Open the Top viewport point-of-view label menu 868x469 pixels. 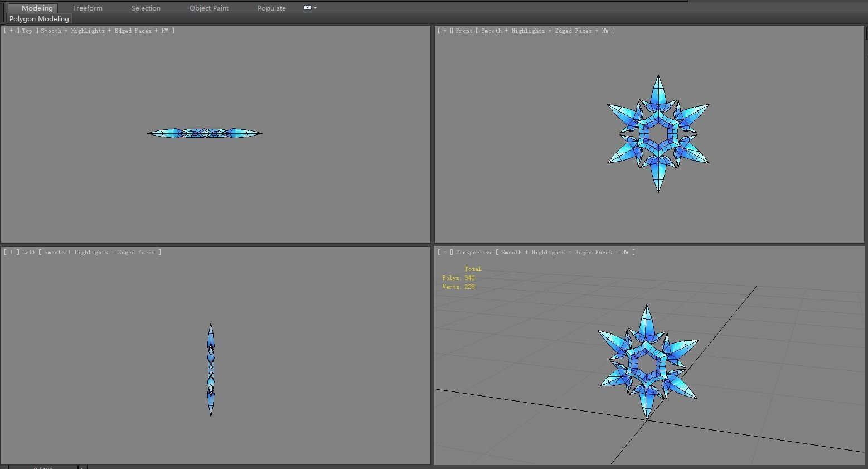point(27,31)
